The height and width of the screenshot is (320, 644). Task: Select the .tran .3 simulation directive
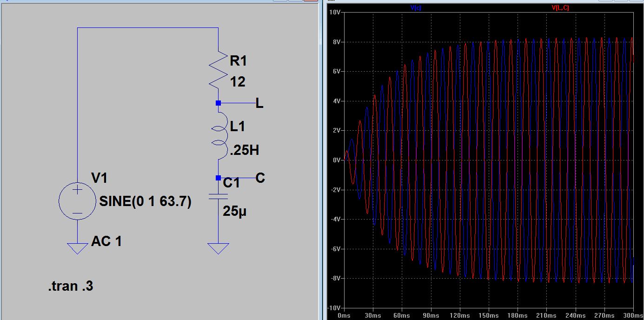[x=71, y=287]
